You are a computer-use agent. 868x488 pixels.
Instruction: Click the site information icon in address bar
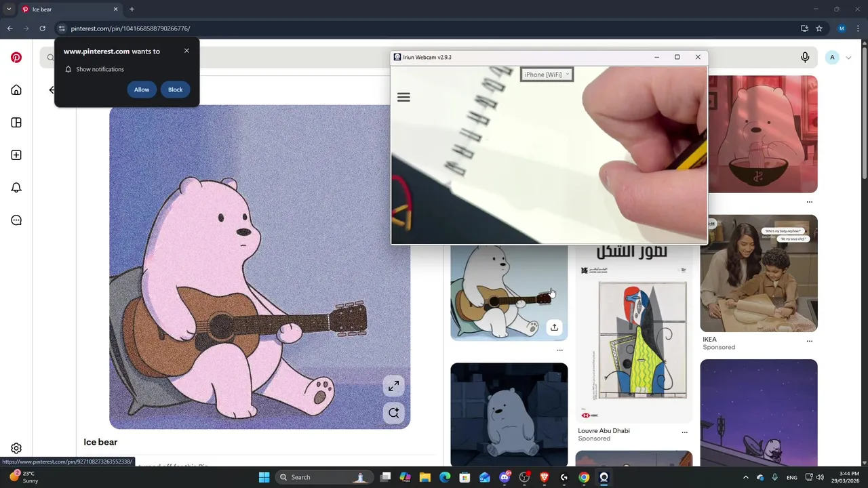tap(62, 28)
